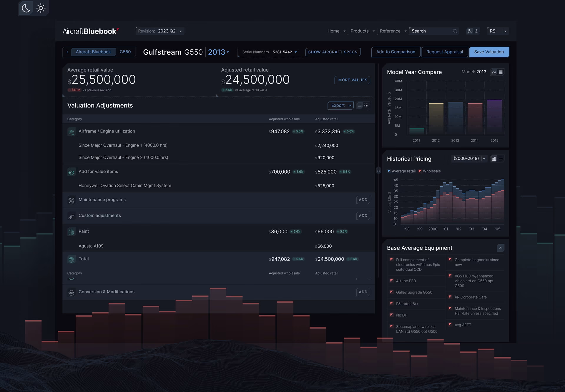
Task: Open the Export dropdown
Action: pos(340,105)
